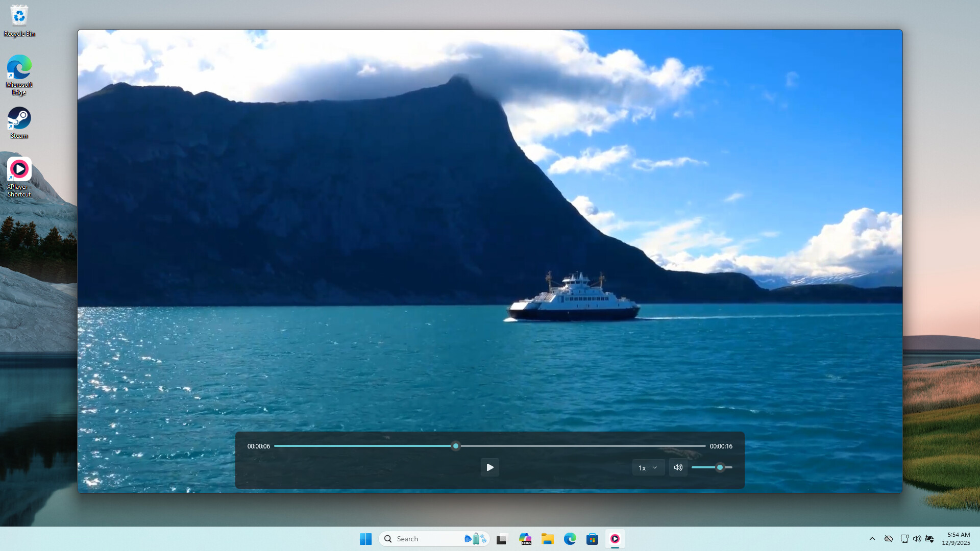Image resolution: width=980 pixels, height=551 pixels.
Task: Switch to XPlayer in the taskbar
Action: coord(615,539)
